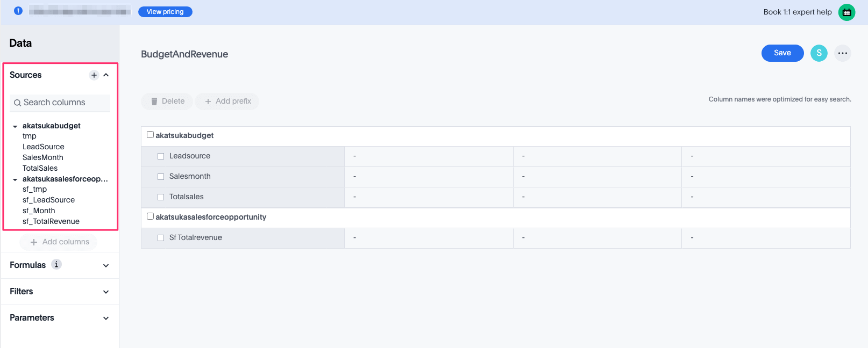Expand the Parameters section
The height and width of the screenshot is (348, 868).
(106, 318)
